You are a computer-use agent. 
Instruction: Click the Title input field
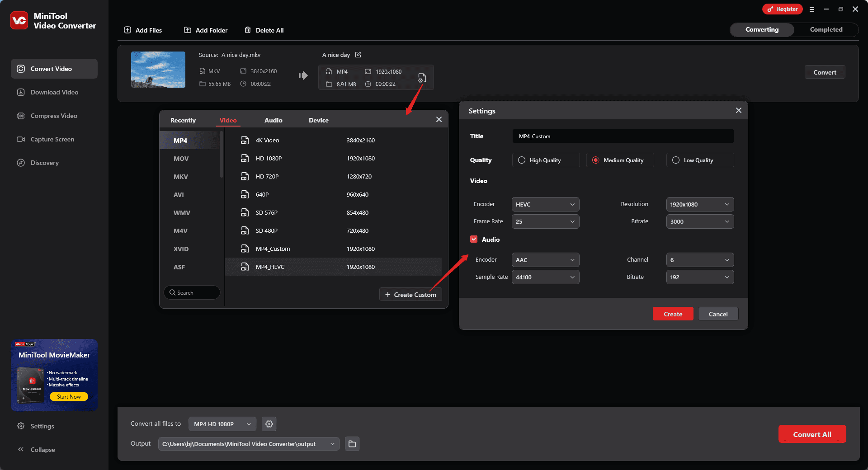[623, 136]
